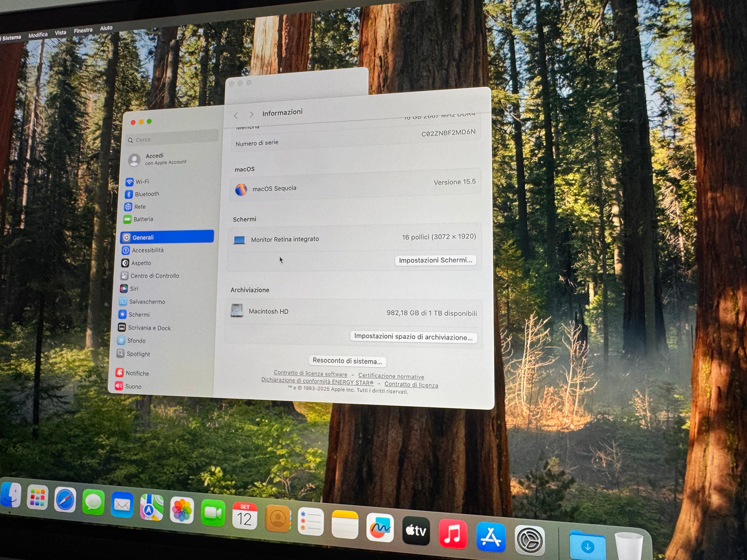Open the Vista menu

pos(60,33)
